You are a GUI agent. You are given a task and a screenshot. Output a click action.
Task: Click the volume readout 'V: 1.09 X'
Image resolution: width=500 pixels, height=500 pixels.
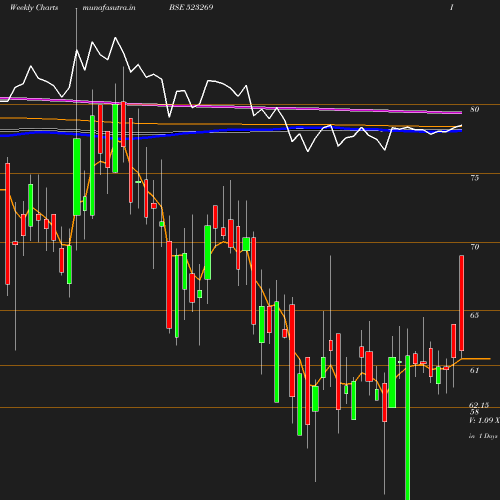(x=484, y=420)
